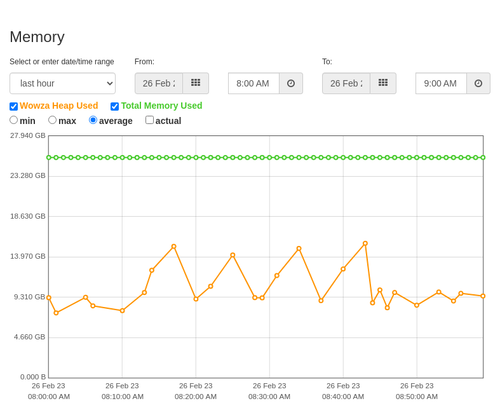Screen dimensions: 500x403
Task: Click the To time field showing 9:00 AM
Action: [x=441, y=83]
